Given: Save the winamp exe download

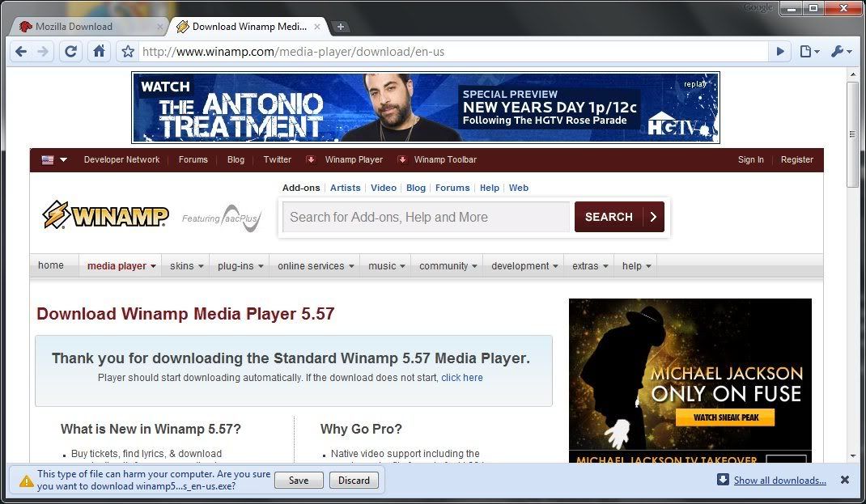Looking at the screenshot, I should pos(299,481).
